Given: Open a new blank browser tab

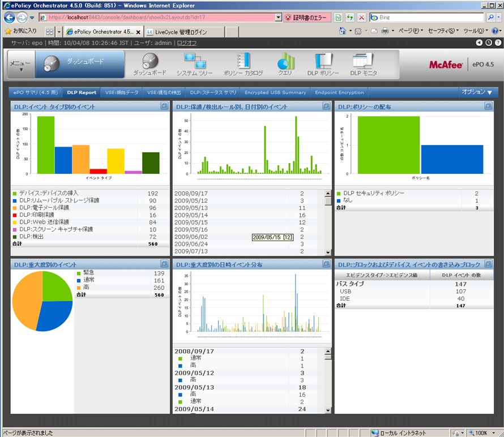Looking at the screenshot, I should 232,32.
